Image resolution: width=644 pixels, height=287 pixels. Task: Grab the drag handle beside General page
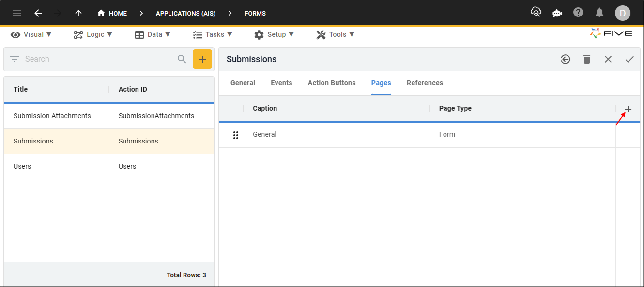[236, 135]
